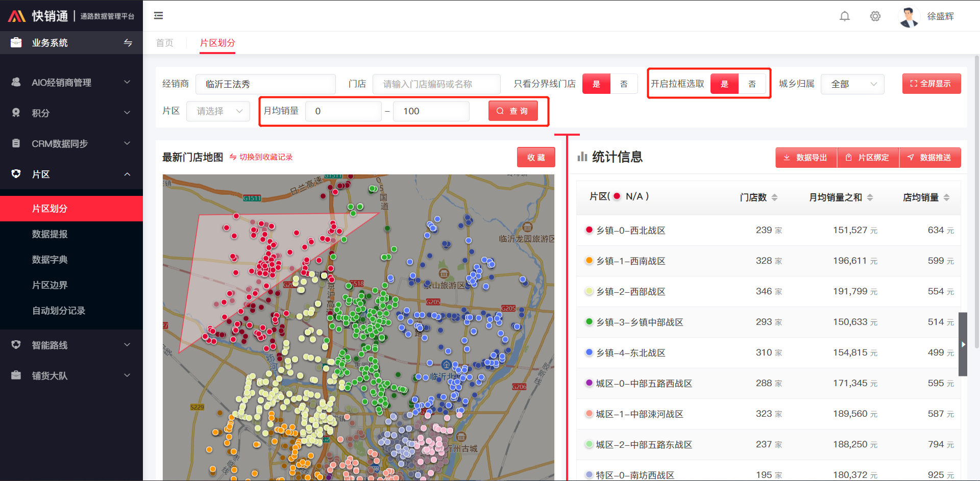
Task: Click the hamburger menu collapse icon
Action: (x=159, y=16)
